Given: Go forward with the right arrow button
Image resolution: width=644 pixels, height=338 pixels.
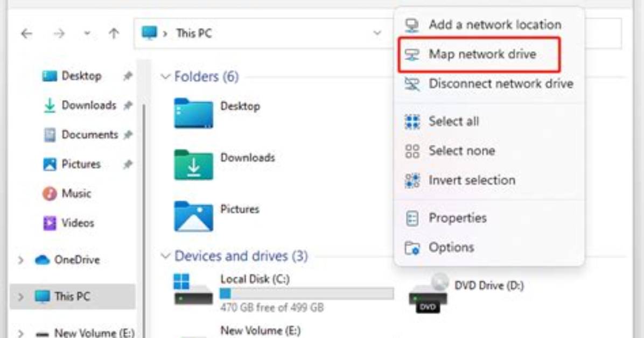Looking at the screenshot, I should point(59,33).
